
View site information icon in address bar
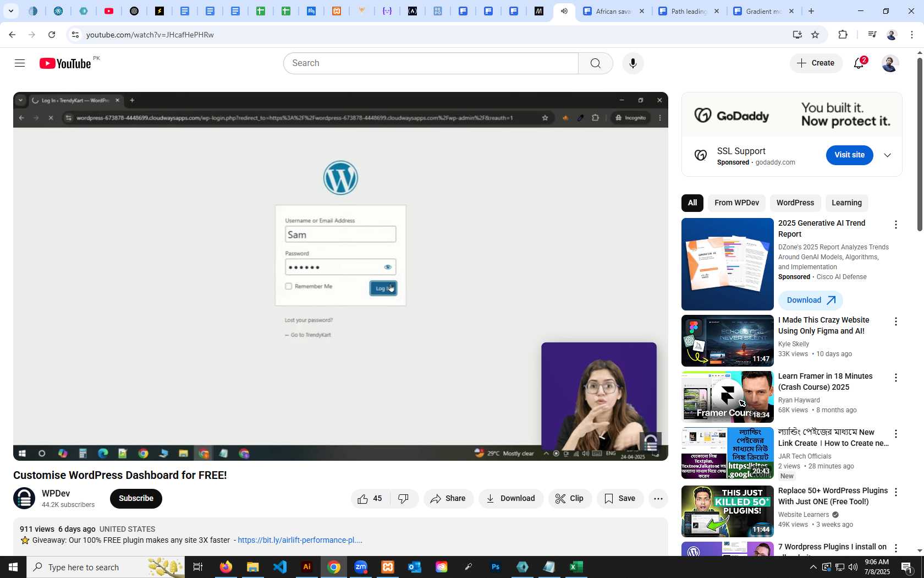(x=75, y=35)
